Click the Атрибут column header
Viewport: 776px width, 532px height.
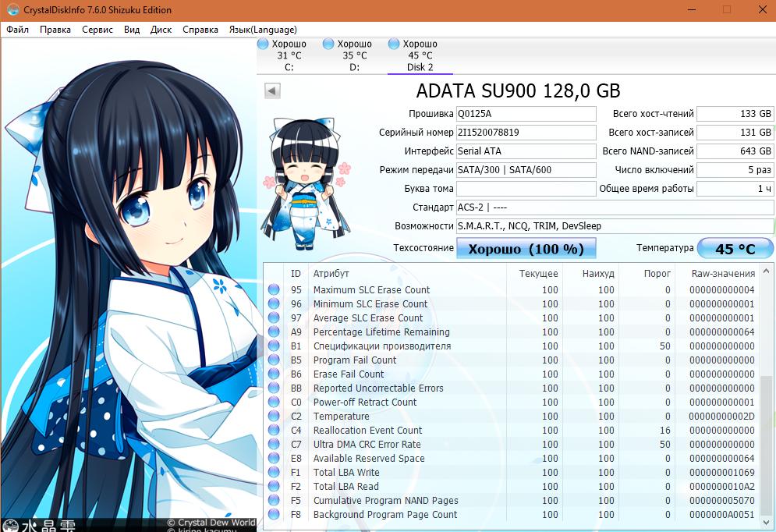click(407, 274)
